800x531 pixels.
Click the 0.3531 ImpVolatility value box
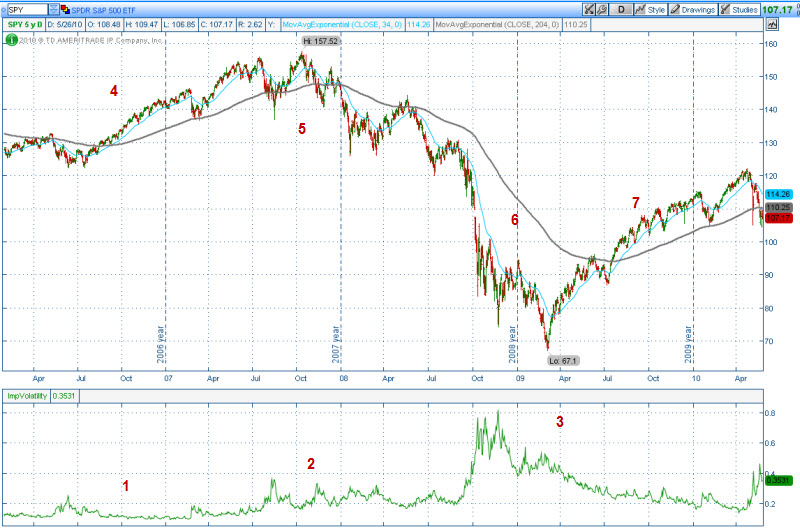[x=64, y=396]
